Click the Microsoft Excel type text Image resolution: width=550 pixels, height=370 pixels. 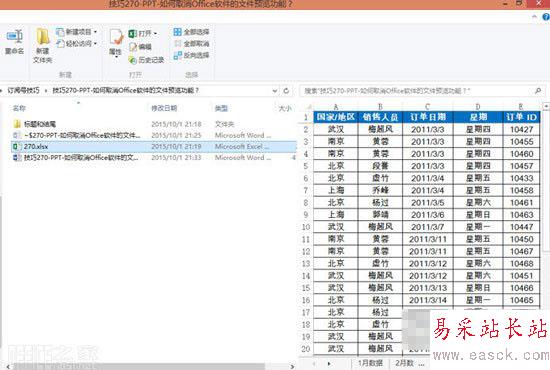pyautogui.click(x=242, y=146)
